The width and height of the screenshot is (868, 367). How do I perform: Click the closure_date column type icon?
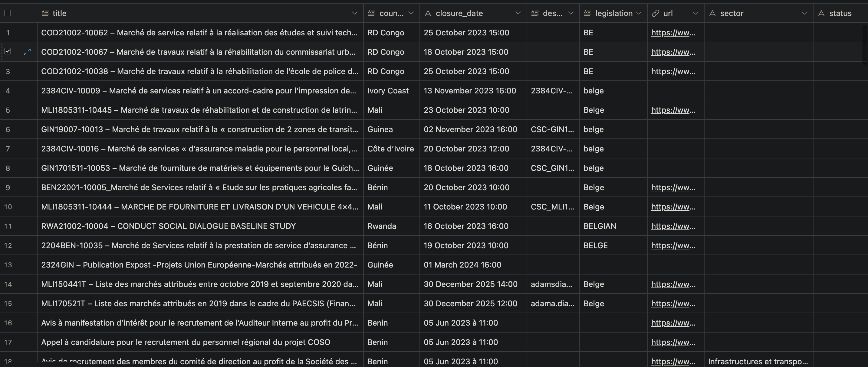tap(428, 13)
